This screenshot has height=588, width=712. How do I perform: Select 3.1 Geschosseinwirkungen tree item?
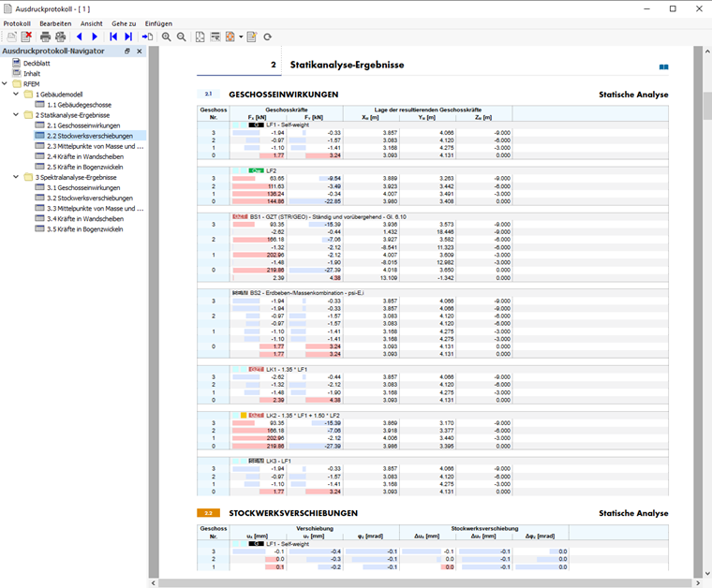click(x=83, y=188)
